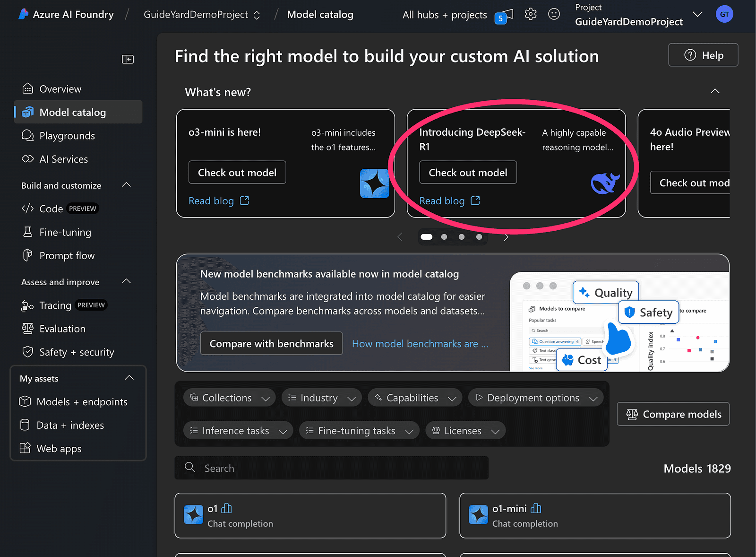
Task: Open Evaluation in the sidebar
Action: tap(78, 329)
